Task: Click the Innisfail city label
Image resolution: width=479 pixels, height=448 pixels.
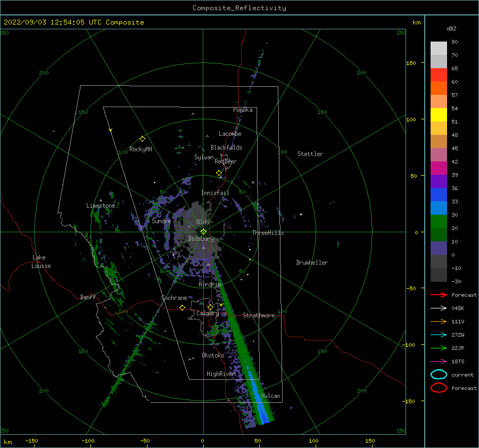Action: [x=215, y=193]
